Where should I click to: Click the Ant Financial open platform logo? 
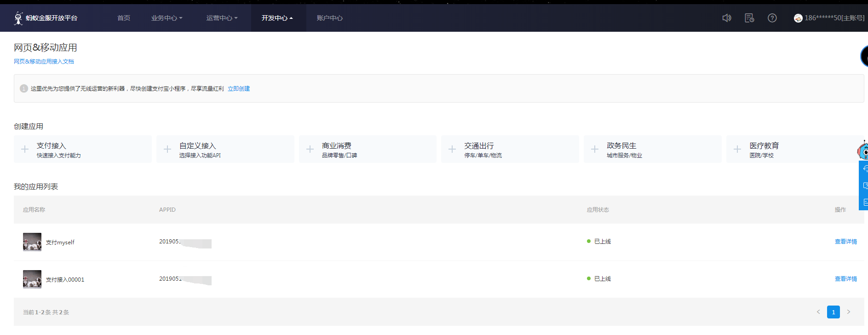pos(46,18)
